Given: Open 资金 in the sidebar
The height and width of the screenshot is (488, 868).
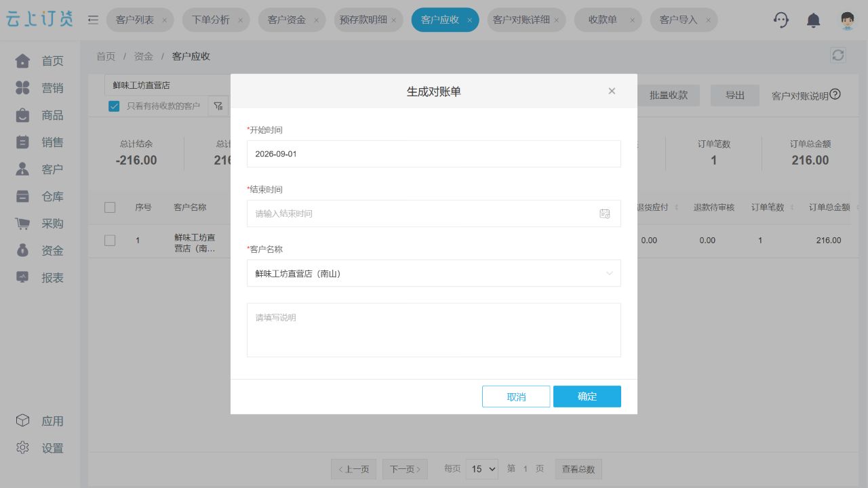Looking at the screenshot, I should click(x=40, y=251).
